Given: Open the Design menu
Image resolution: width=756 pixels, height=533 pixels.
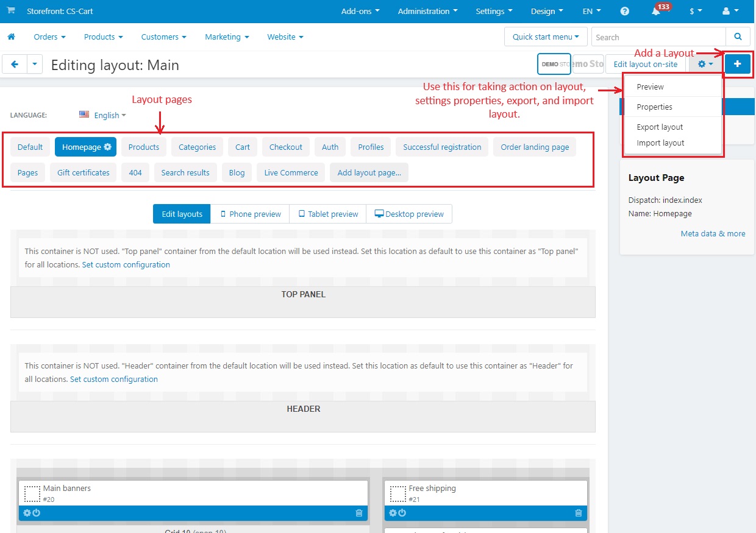Looking at the screenshot, I should pos(547,11).
